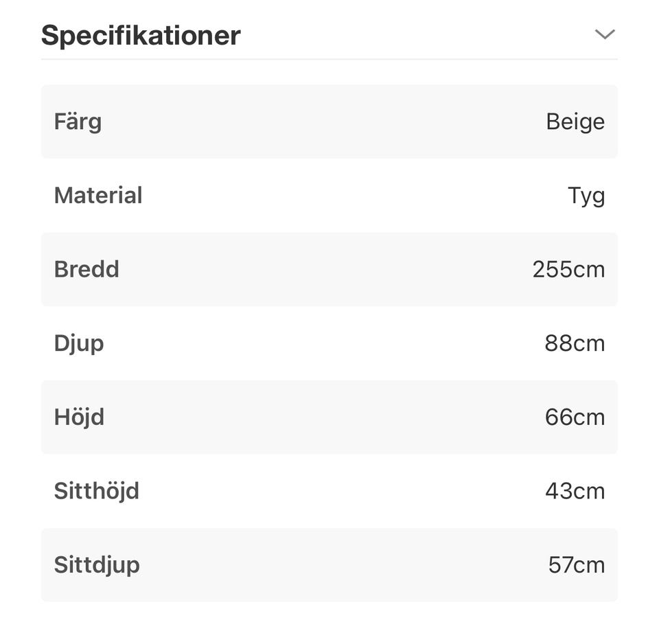Click the middle of the gray Färg row
Viewport: 659px width, 644px height.
tap(329, 122)
